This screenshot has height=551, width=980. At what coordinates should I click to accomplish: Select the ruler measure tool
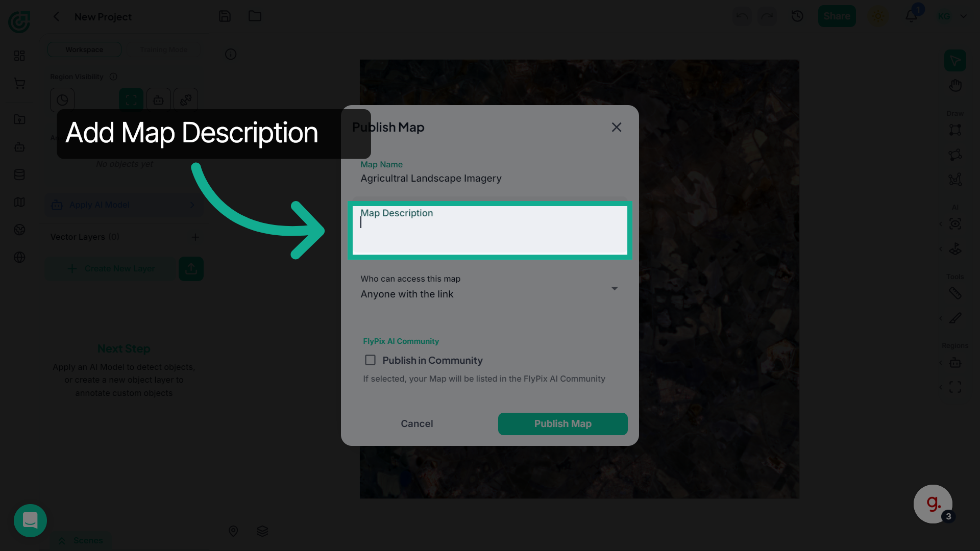point(955,293)
